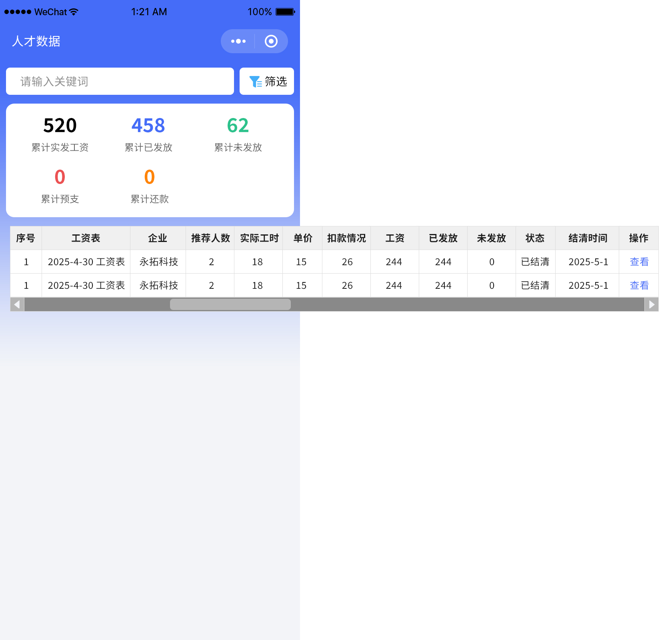672x640 pixels.
Task: Click the 状态 column header
Action: (535, 238)
